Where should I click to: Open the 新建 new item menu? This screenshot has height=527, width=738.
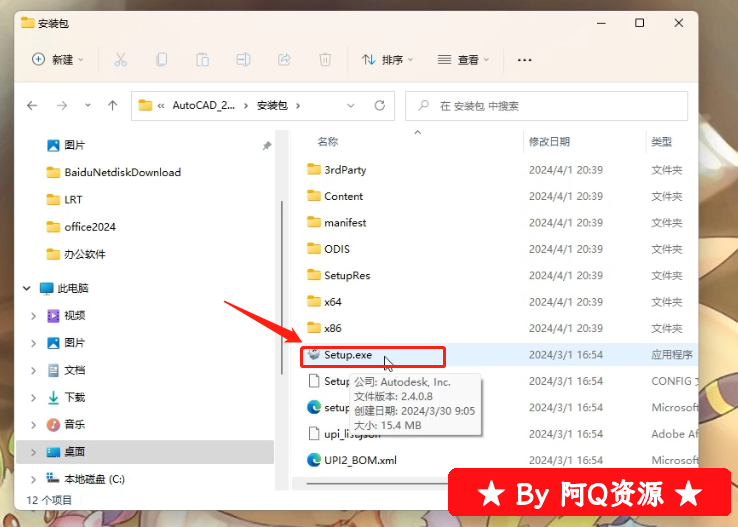(58, 60)
